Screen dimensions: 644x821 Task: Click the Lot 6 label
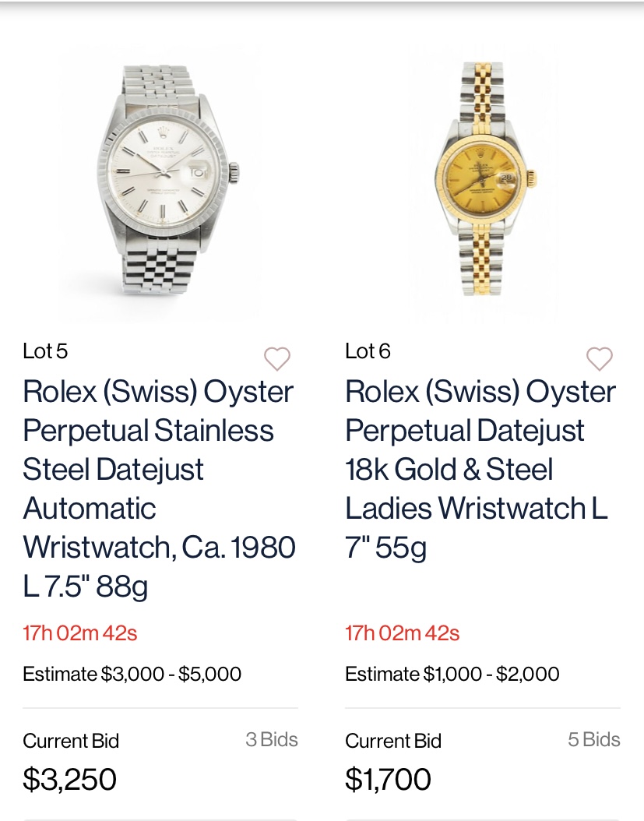[368, 351]
